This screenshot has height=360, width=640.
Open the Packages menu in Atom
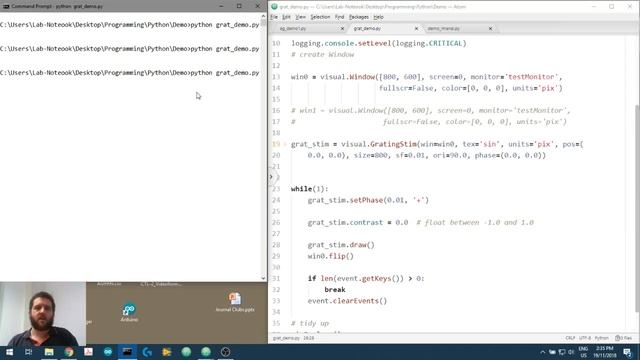tap(358, 17)
